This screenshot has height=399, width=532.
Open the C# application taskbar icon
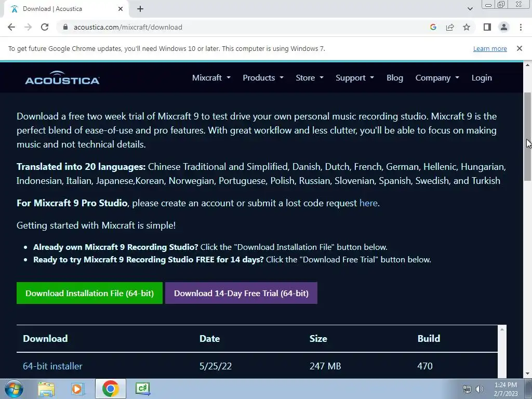[x=143, y=389]
